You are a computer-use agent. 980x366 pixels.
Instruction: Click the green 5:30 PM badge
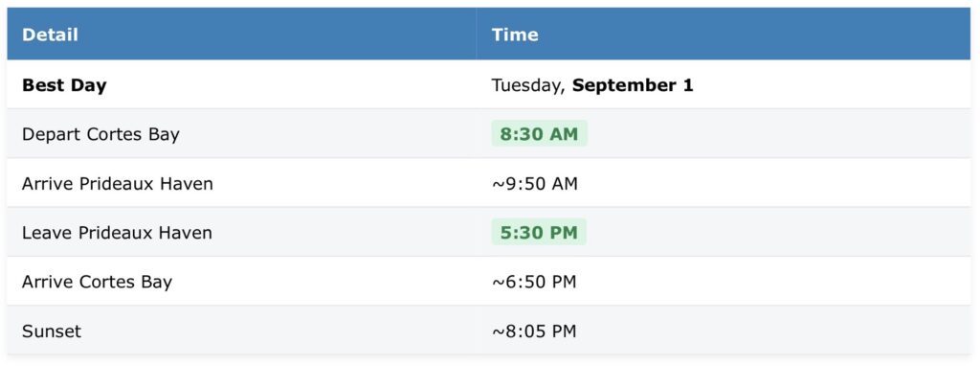pyautogui.click(x=539, y=233)
